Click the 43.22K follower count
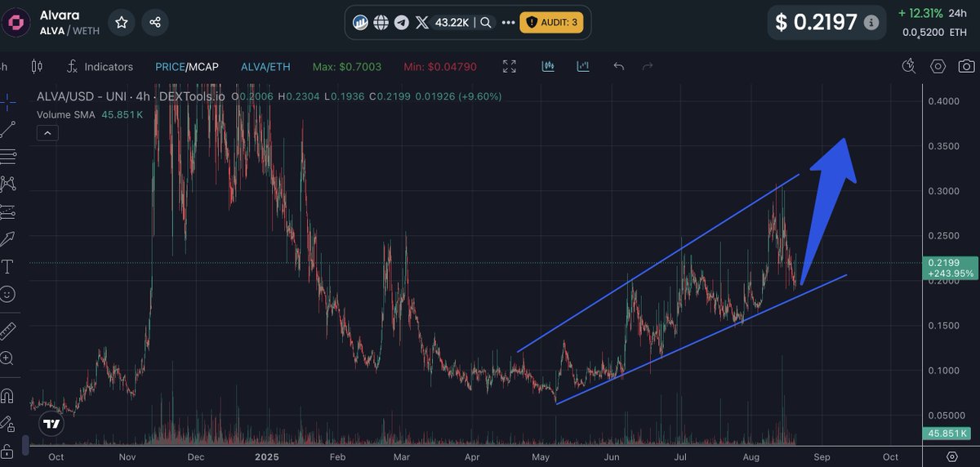The width and height of the screenshot is (980, 467). [451, 23]
